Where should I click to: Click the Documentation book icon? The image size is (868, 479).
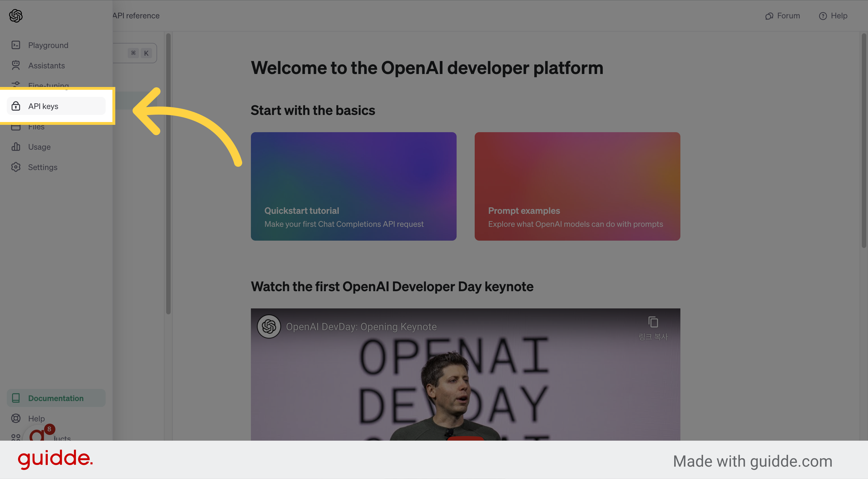(x=16, y=398)
